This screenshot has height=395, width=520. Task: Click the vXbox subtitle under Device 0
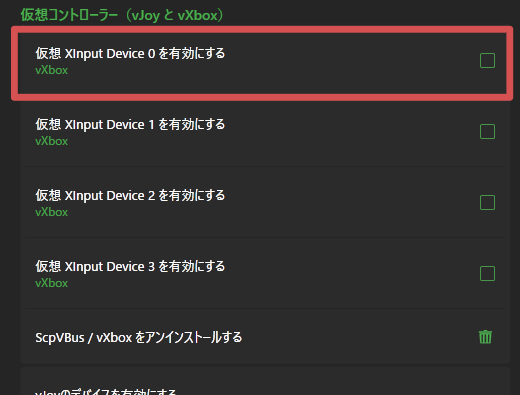click(52, 70)
